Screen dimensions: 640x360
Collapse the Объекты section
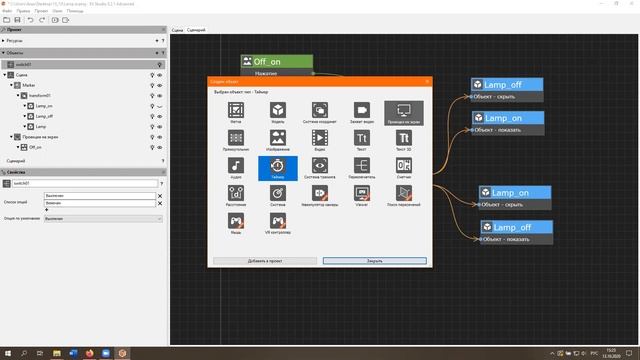(x=3, y=53)
